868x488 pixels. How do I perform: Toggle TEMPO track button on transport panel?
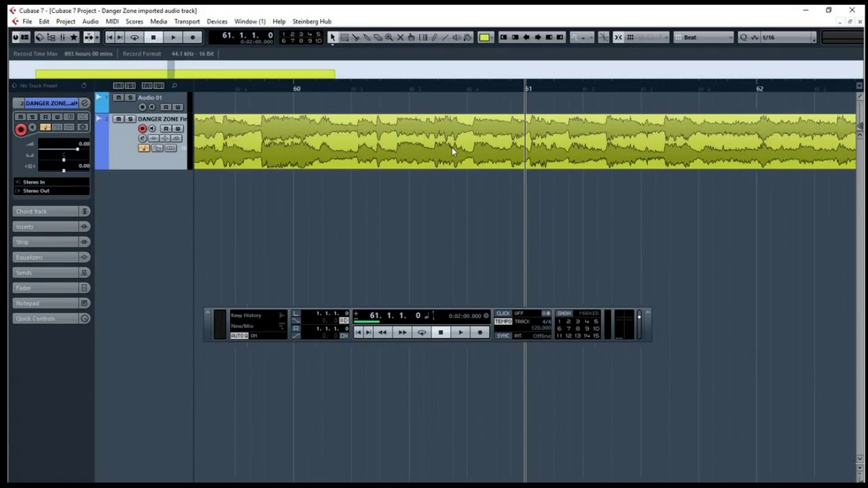click(x=503, y=321)
